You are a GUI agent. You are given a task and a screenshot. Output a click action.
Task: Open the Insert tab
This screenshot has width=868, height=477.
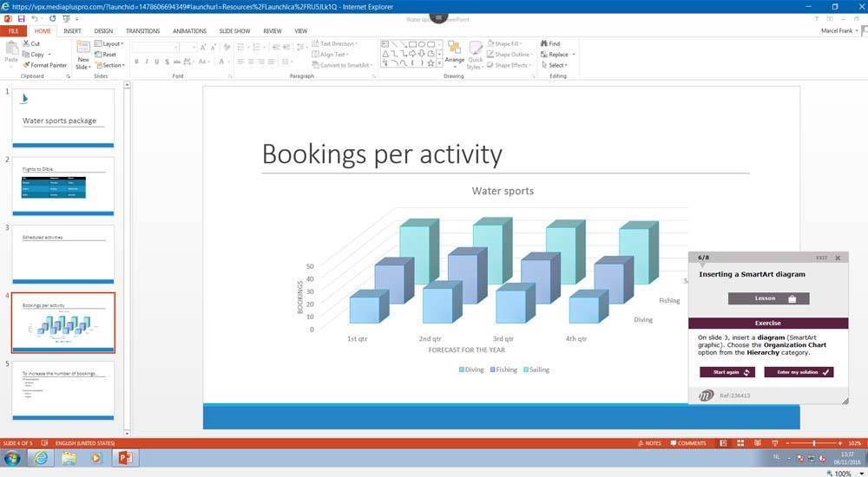72,30
